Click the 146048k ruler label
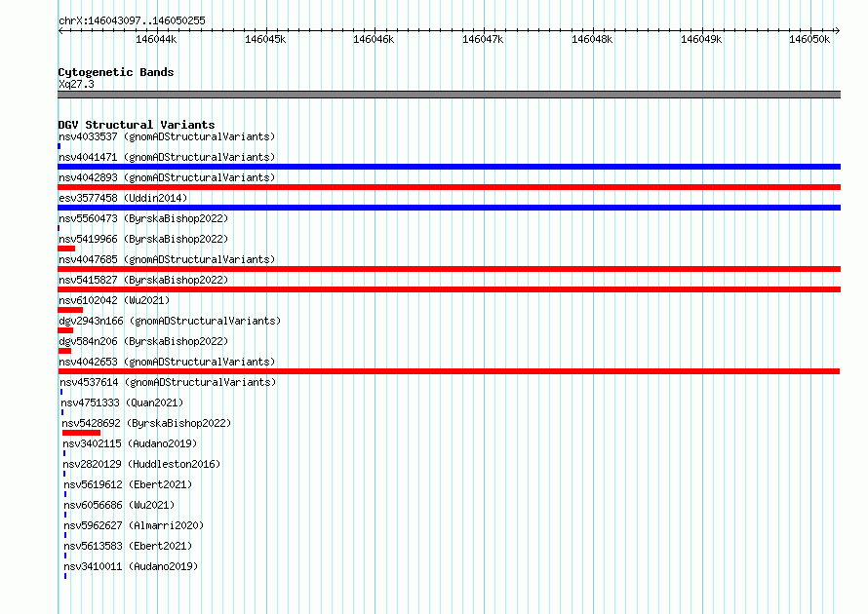The width and height of the screenshot is (868, 614). click(592, 39)
